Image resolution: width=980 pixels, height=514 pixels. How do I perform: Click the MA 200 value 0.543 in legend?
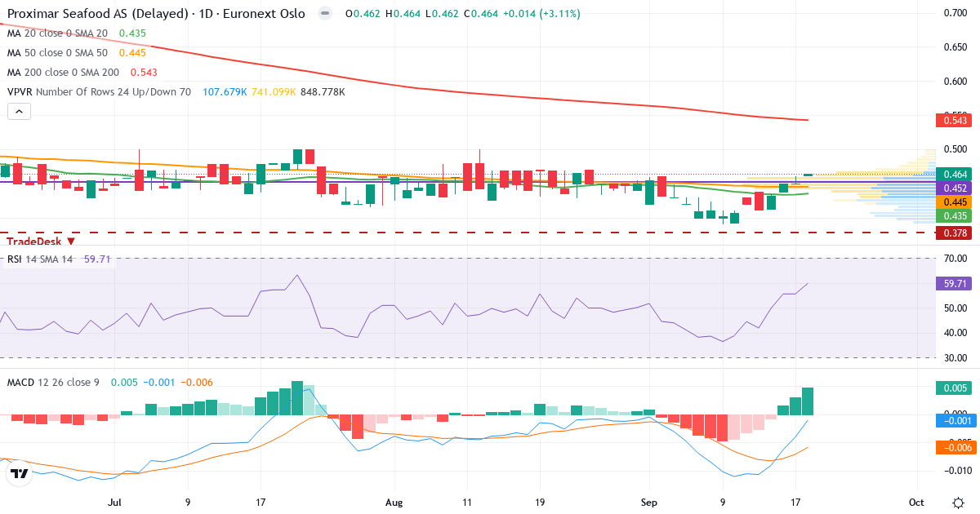click(x=144, y=73)
